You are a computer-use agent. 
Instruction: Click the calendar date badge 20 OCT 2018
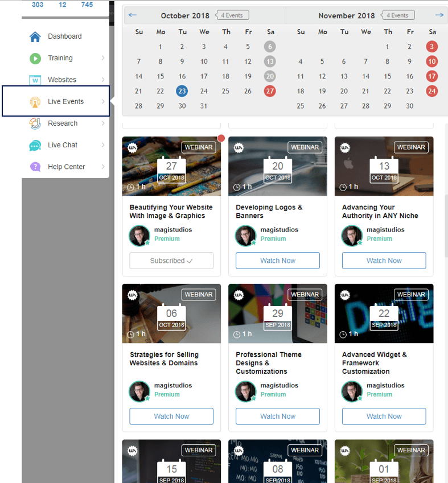coord(277,170)
